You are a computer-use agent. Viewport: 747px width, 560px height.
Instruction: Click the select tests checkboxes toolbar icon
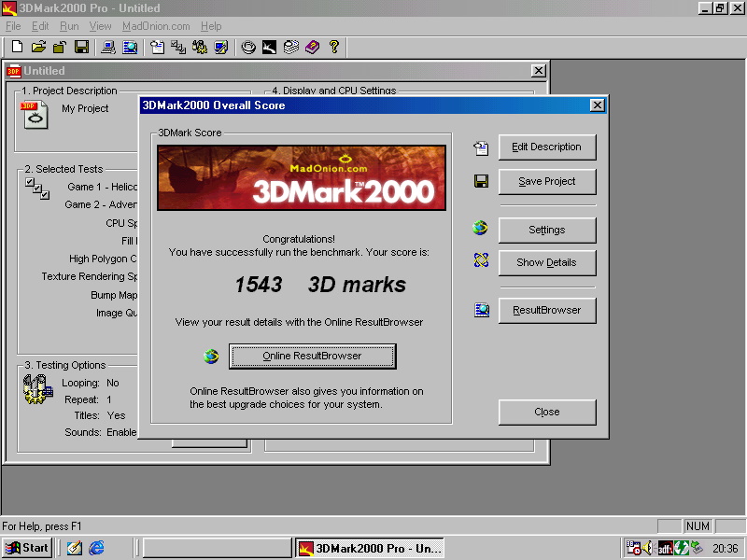pos(178,47)
